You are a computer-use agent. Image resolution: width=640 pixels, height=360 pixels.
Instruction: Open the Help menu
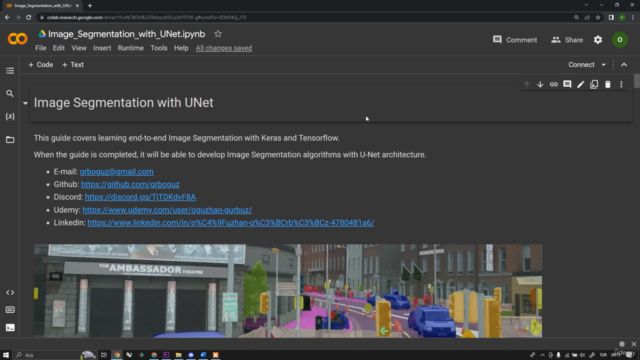point(181,48)
